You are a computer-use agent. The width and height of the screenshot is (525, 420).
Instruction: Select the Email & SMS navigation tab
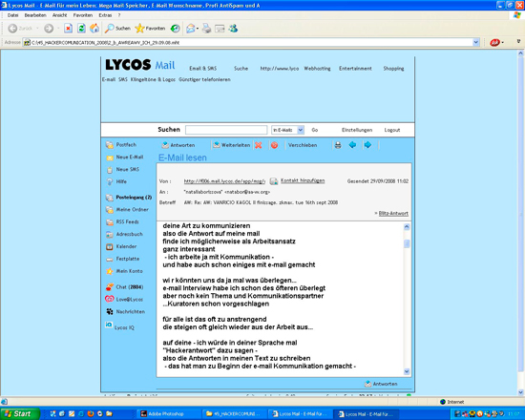pyautogui.click(x=203, y=69)
